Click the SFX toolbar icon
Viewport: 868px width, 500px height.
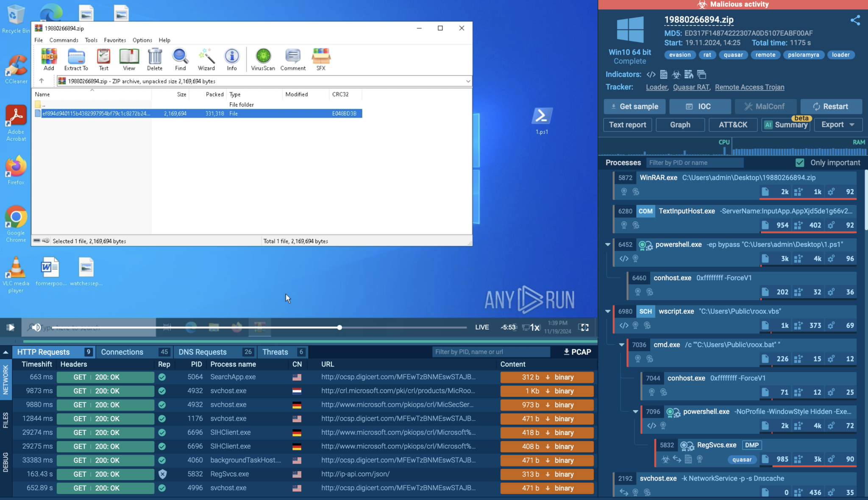(x=321, y=59)
